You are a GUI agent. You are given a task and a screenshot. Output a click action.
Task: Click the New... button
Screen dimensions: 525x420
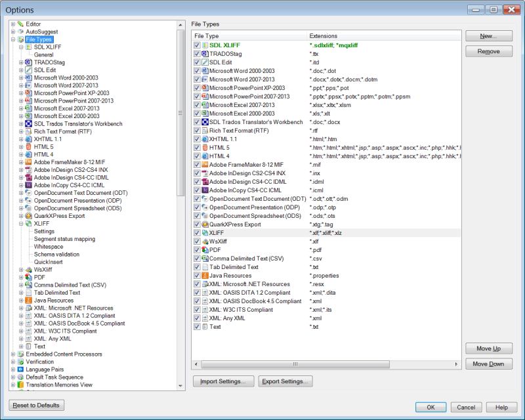488,36
